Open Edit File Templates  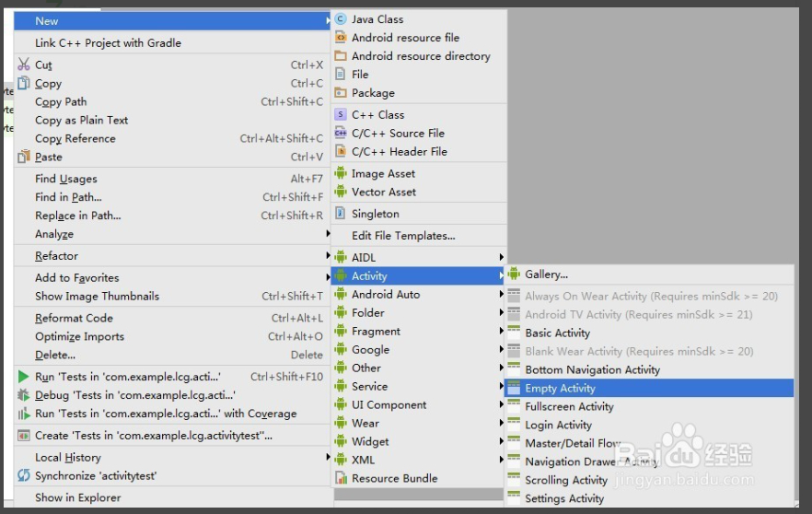[x=403, y=236]
